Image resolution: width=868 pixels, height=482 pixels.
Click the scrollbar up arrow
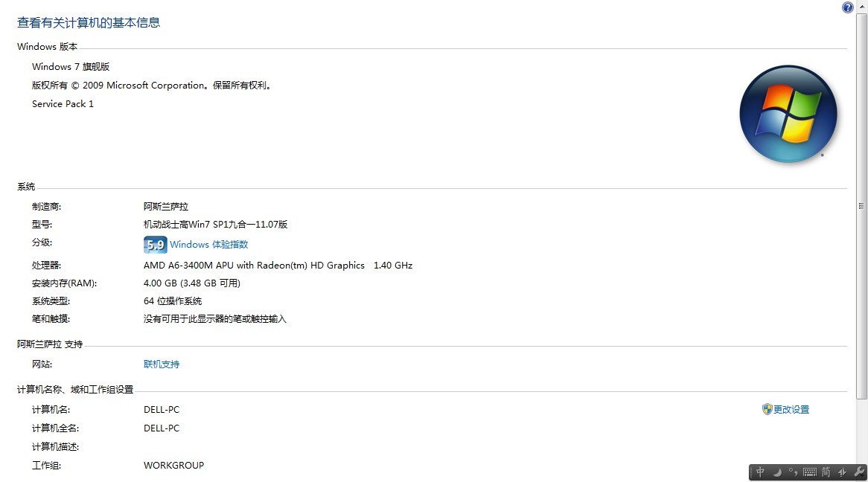[x=862, y=5]
